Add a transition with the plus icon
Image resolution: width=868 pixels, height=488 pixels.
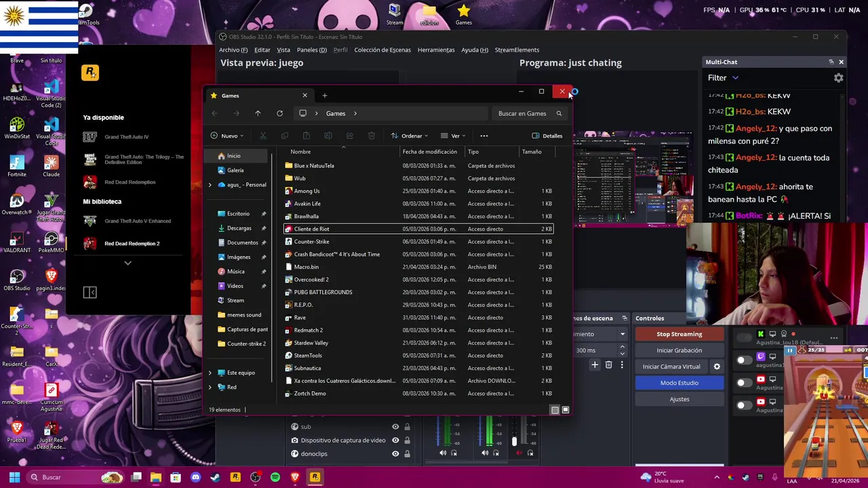coord(595,365)
